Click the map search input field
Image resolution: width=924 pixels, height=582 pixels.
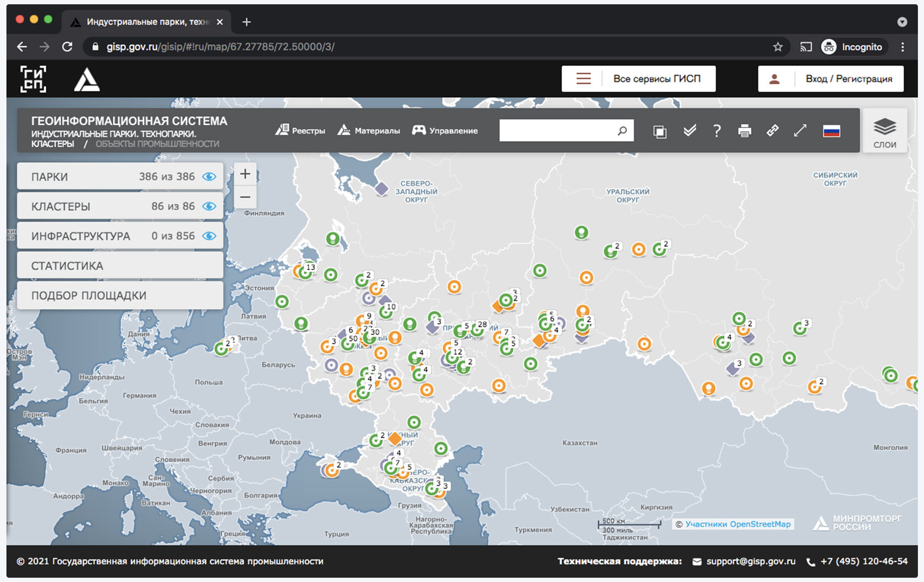point(555,131)
